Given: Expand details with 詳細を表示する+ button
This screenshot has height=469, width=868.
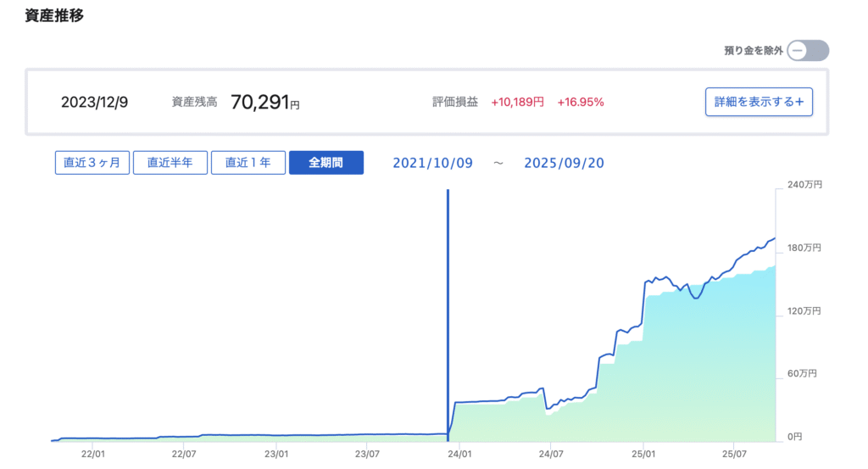Looking at the screenshot, I should pyautogui.click(x=759, y=102).
